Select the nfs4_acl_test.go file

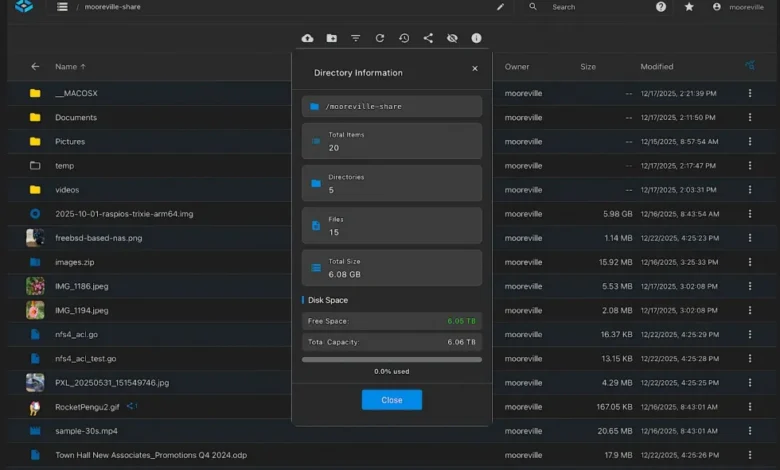[86, 359]
